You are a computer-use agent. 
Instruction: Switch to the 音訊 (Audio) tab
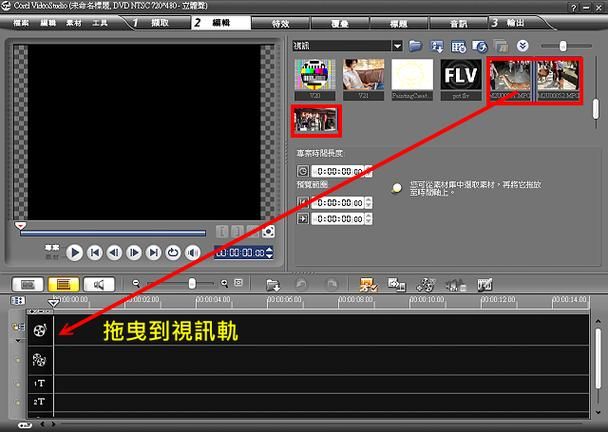click(x=458, y=24)
